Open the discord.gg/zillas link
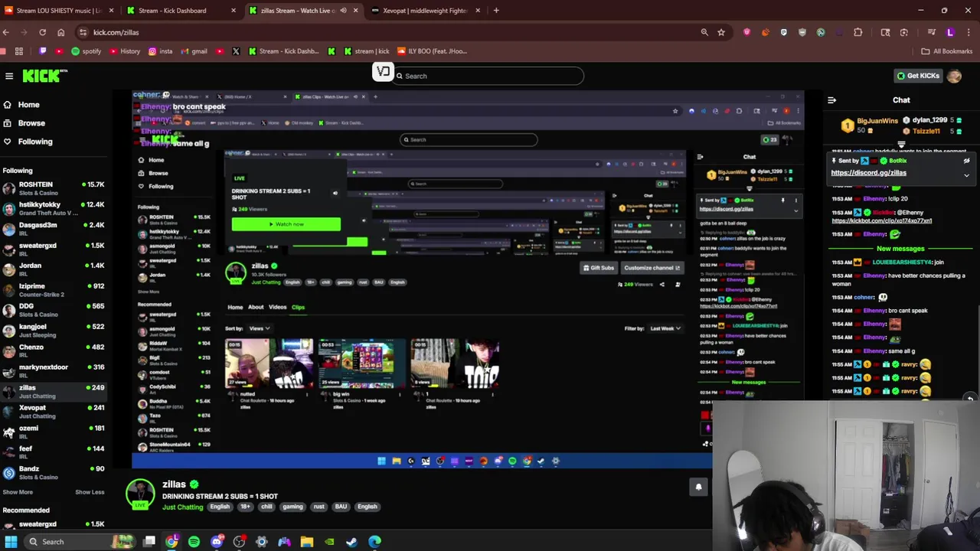This screenshot has width=980, height=551. pos(868,173)
